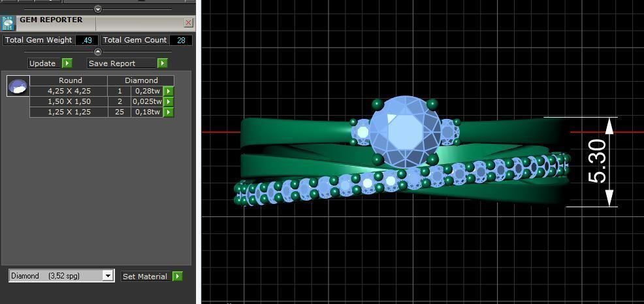This screenshot has height=304, width=644.
Task: Click the Gem Reporter panel icon
Action: pos(8,24)
